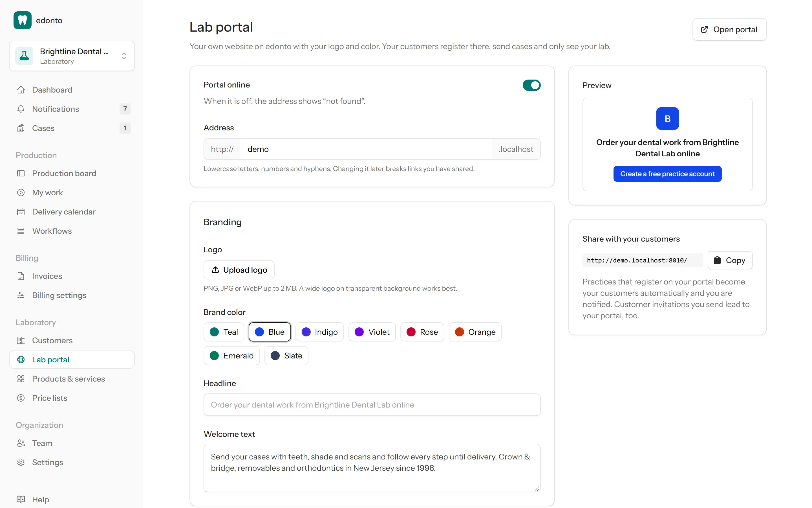Screen dimensions: 812x508
Task: Click the Settings gear icon
Action: (21, 462)
